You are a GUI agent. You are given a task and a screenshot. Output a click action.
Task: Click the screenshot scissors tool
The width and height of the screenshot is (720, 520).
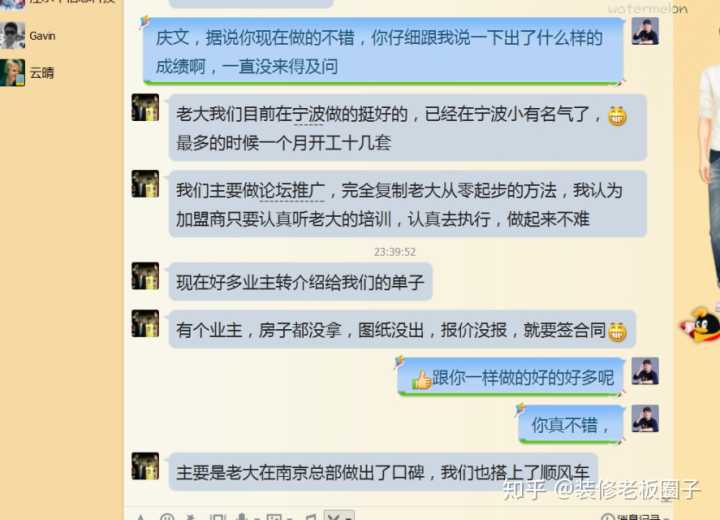tap(334, 517)
